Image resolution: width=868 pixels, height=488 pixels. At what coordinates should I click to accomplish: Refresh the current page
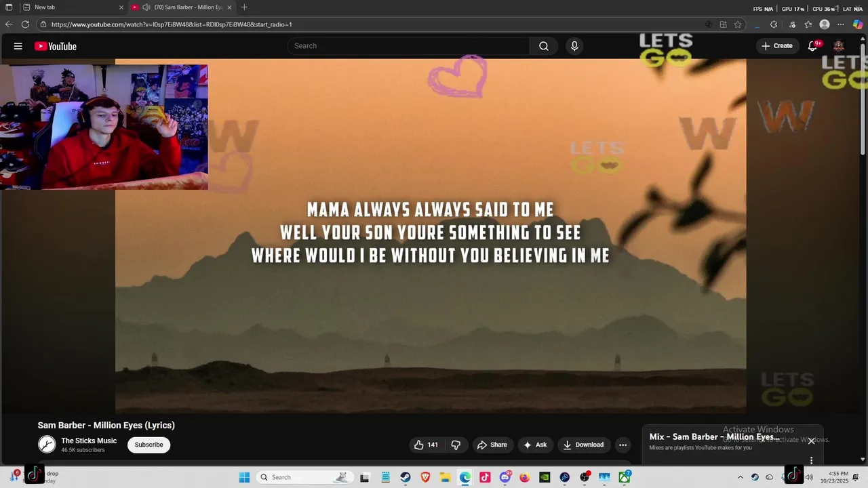[x=25, y=24]
